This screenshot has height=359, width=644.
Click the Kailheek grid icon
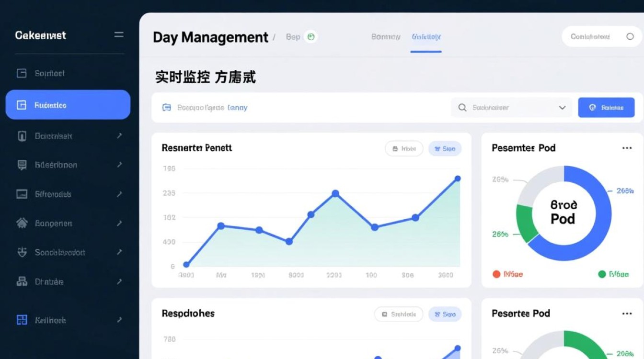(22, 320)
